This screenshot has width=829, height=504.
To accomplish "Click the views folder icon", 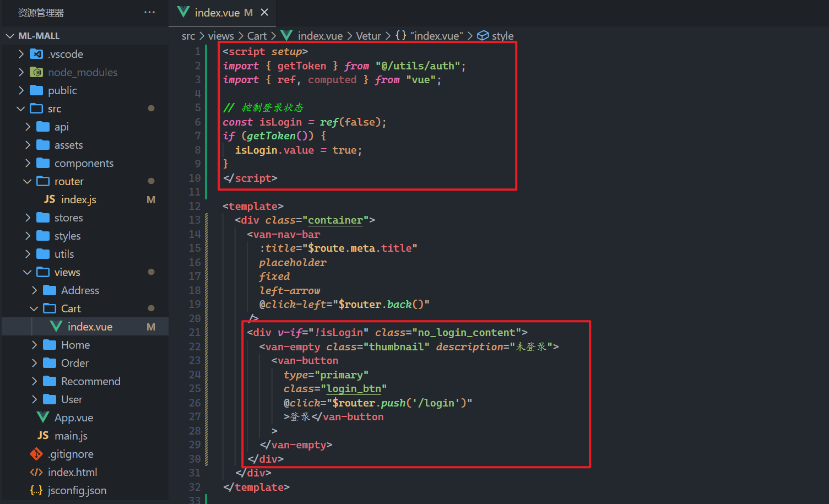I will click(x=43, y=272).
